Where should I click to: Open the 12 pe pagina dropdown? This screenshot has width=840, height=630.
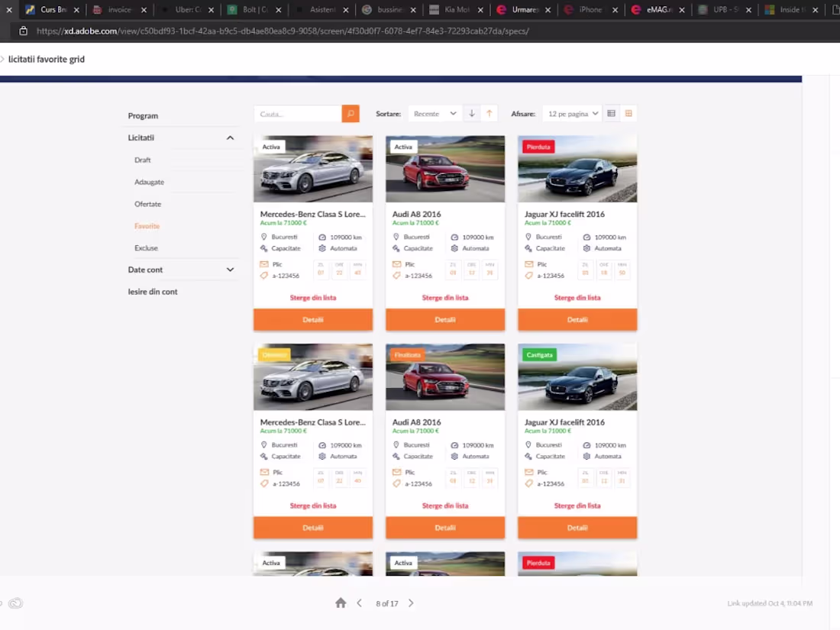pyautogui.click(x=571, y=113)
